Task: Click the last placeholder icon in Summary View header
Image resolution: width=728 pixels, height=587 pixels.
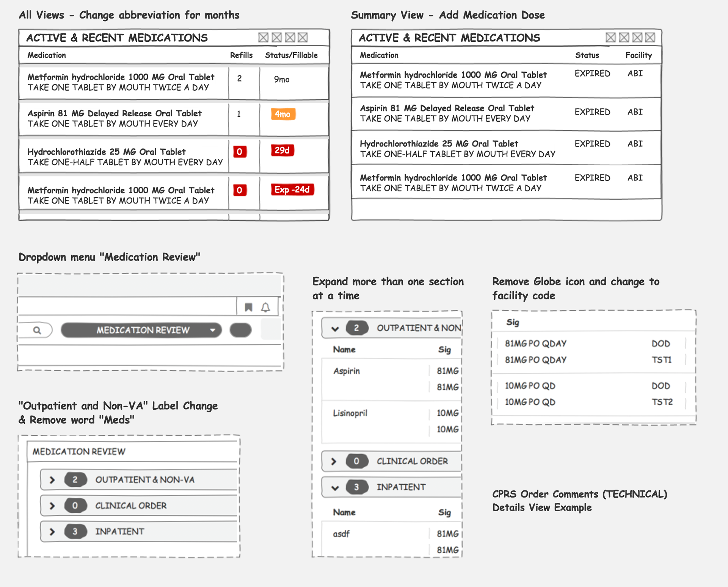Action: [650, 38]
